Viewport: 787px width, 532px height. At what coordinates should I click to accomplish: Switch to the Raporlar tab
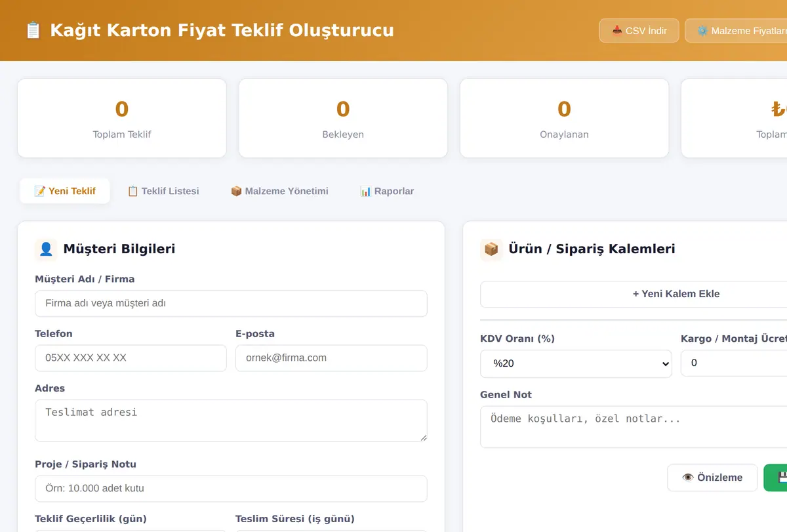387,191
